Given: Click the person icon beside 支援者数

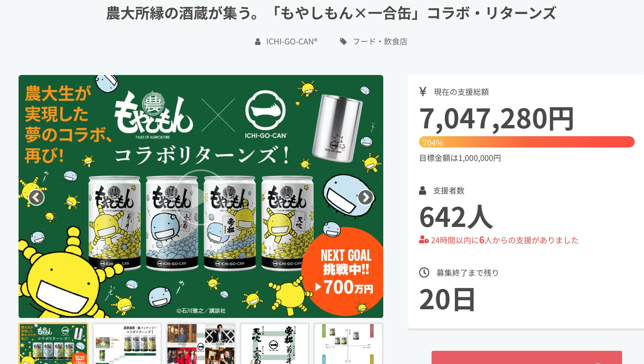Looking at the screenshot, I should coord(422,191).
